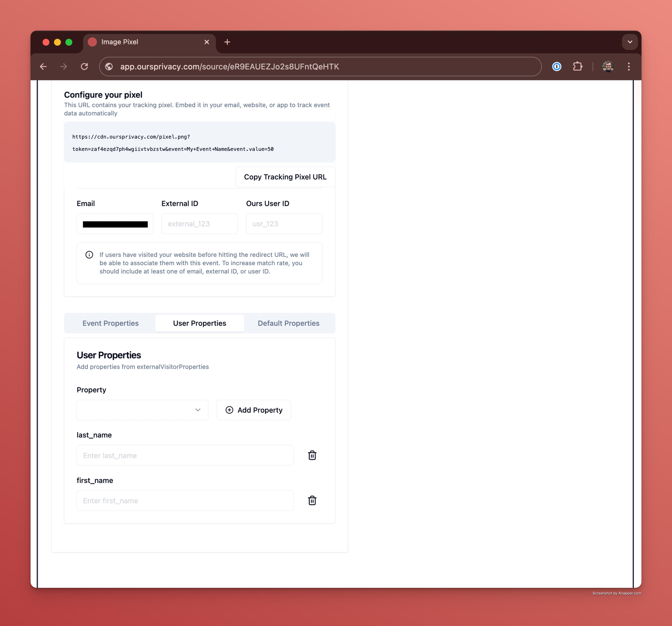Open the 1Password extension icon
This screenshot has height=626, width=672.
[556, 67]
